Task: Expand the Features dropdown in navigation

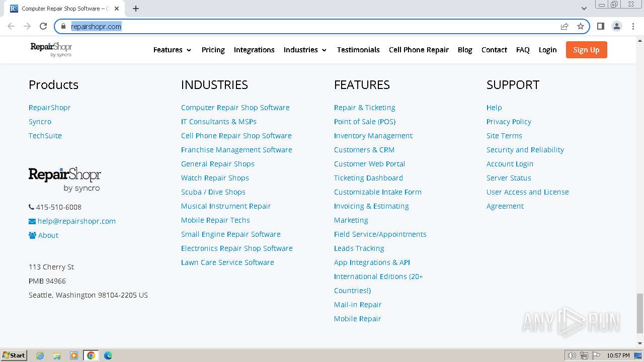Action: tap(173, 50)
